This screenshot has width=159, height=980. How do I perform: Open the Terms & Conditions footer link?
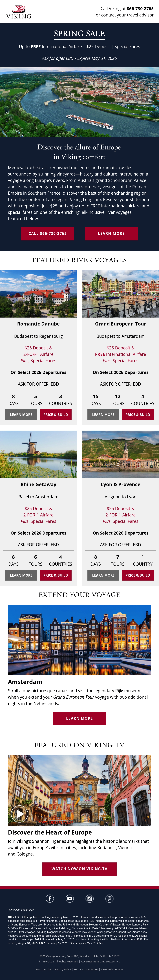click(x=86, y=969)
